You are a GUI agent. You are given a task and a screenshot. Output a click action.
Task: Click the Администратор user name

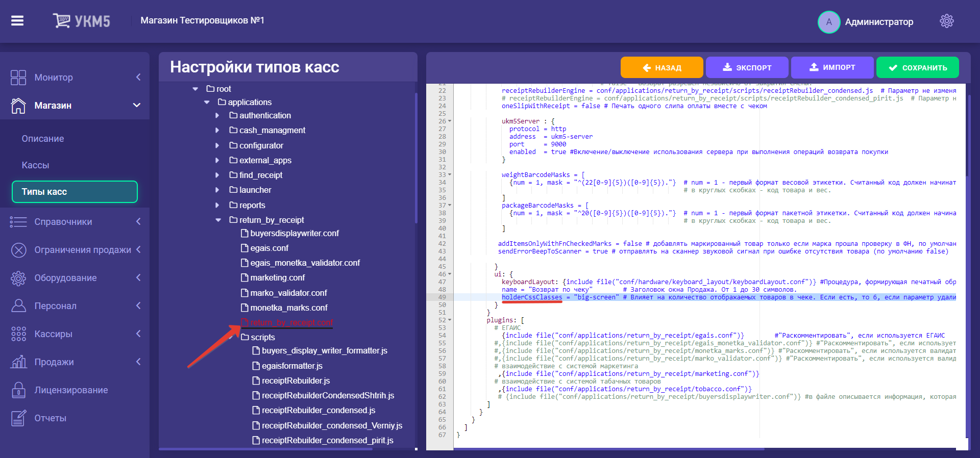879,22
